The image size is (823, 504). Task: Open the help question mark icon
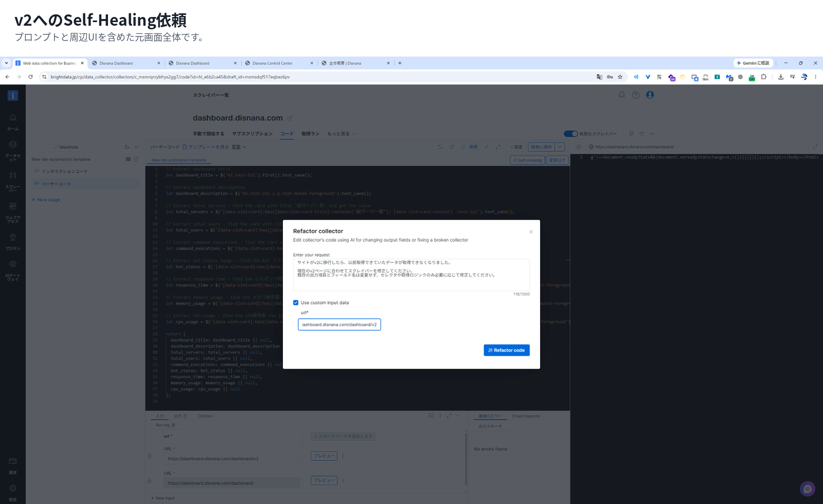[x=636, y=95]
